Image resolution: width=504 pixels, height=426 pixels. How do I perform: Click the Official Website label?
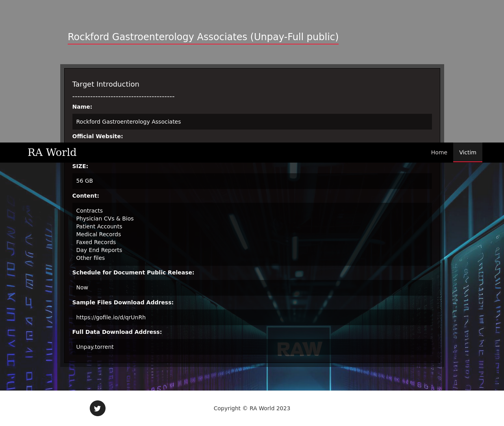pyautogui.click(x=97, y=136)
